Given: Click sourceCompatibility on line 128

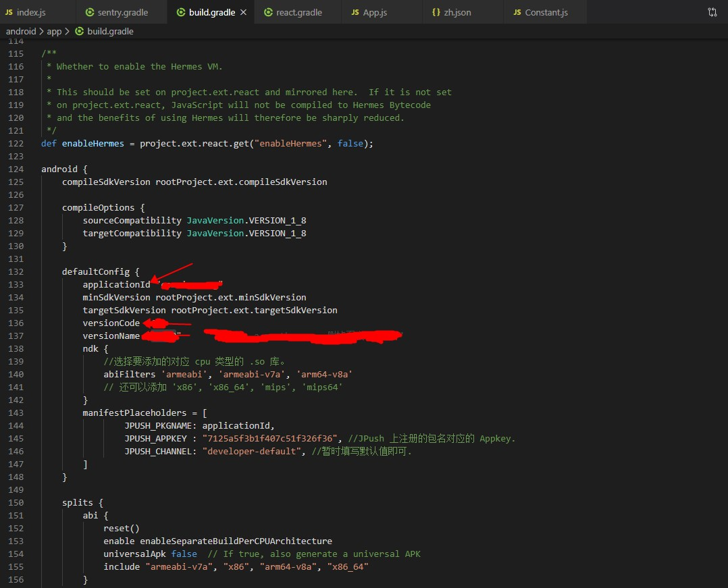Looking at the screenshot, I should coord(132,221).
